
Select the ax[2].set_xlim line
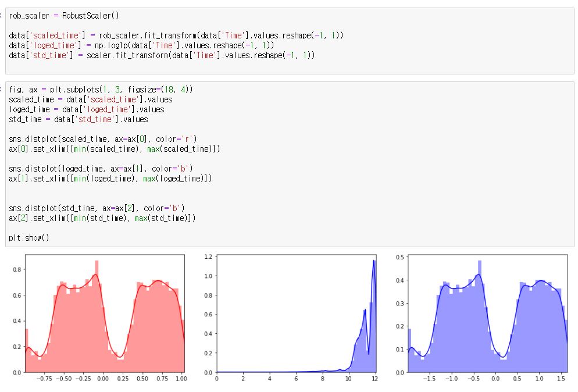tap(102, 218)
